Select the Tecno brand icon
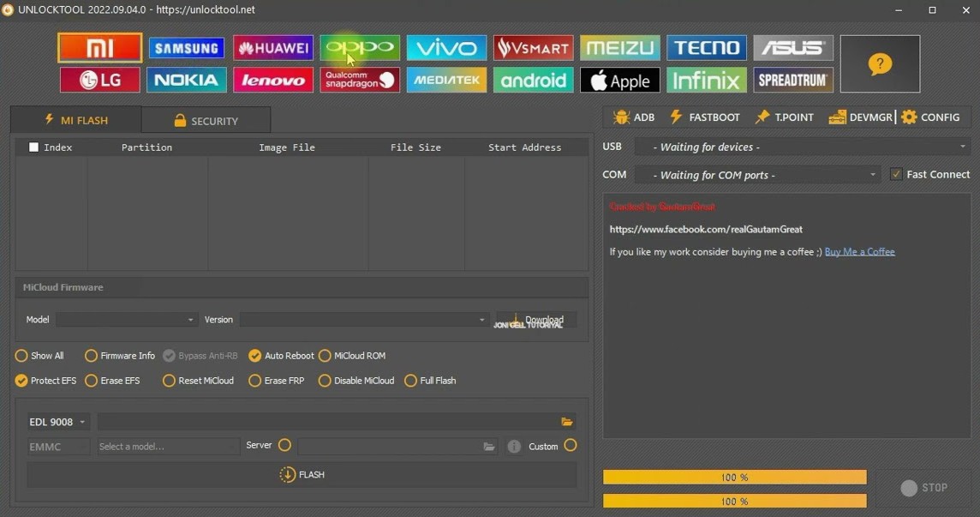Screen dimensions: 980x517 (x=706, y=47)
